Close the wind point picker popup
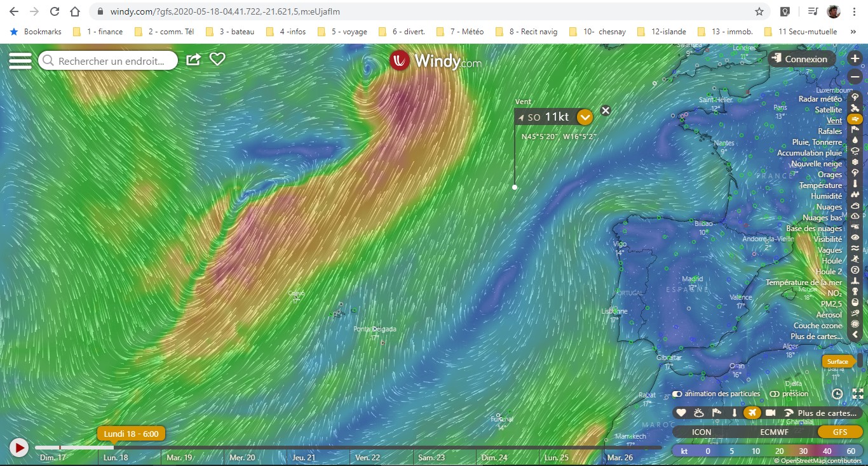 click(606, 110)
